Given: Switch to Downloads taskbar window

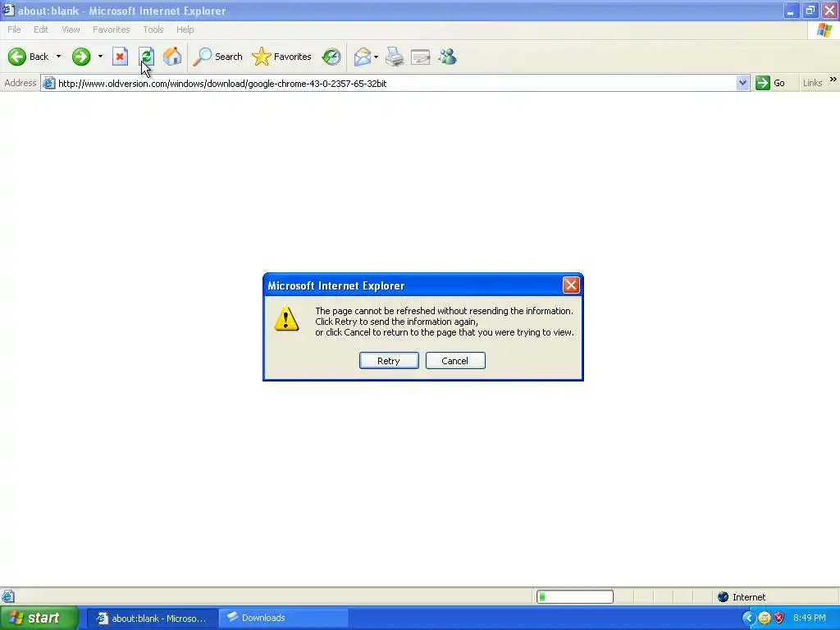Looking at the screenshot, I should tap(284, 619).
